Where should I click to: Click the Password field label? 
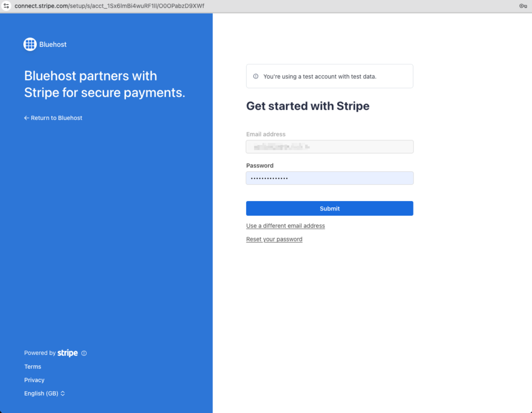pyautogui.click(x=259, y=166)
